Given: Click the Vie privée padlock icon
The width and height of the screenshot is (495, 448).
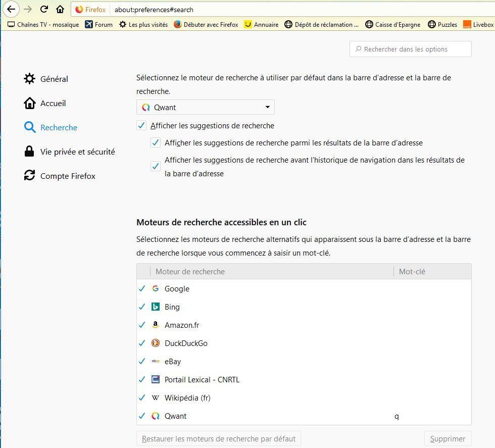Looking at the screenshot, I should [x=30, y=152].
